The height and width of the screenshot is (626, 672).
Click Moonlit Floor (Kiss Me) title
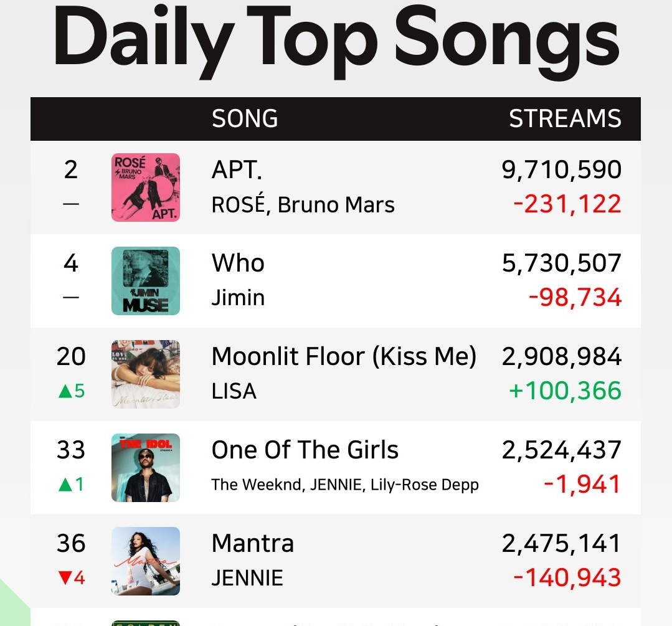pyautogui.click(x=344, y=357)
